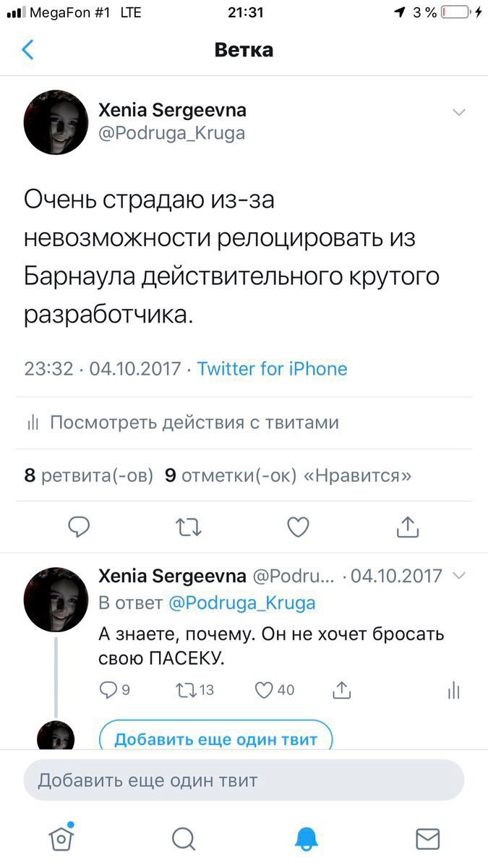Open the Twitter for iPhone link
The image size is (488, 868).
coord(272,369)
